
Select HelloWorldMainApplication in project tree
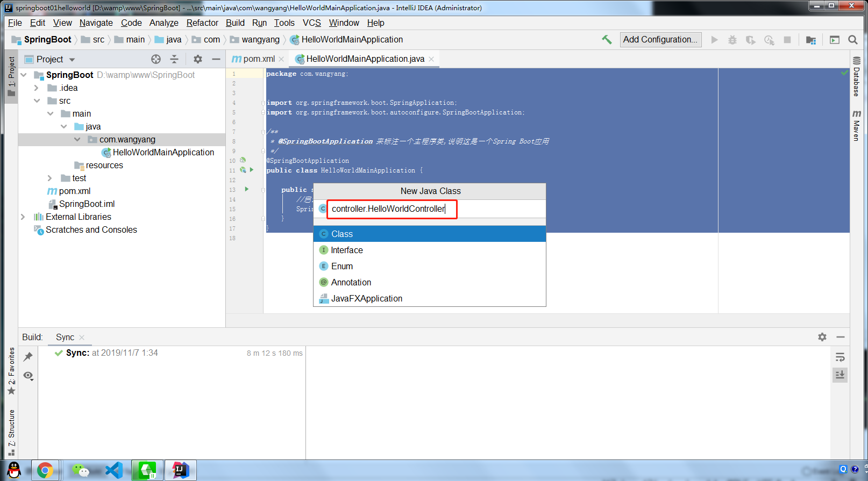163,152
